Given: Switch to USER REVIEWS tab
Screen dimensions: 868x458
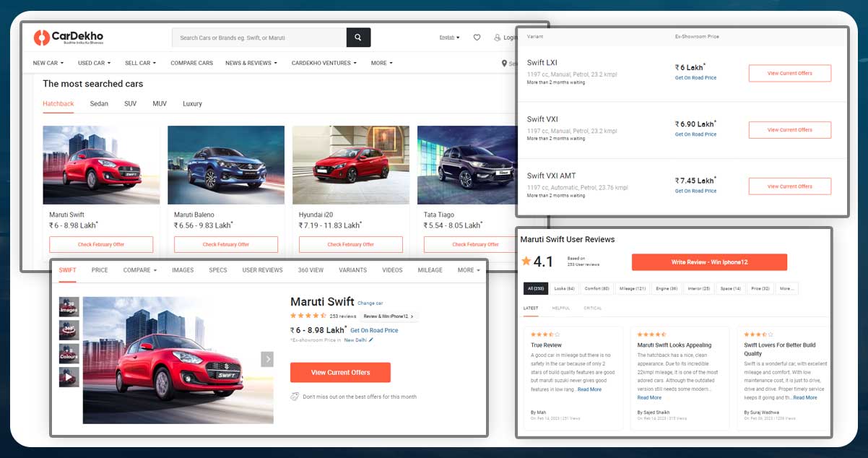Looking at the screenshot, I should (x=262, y=270).
